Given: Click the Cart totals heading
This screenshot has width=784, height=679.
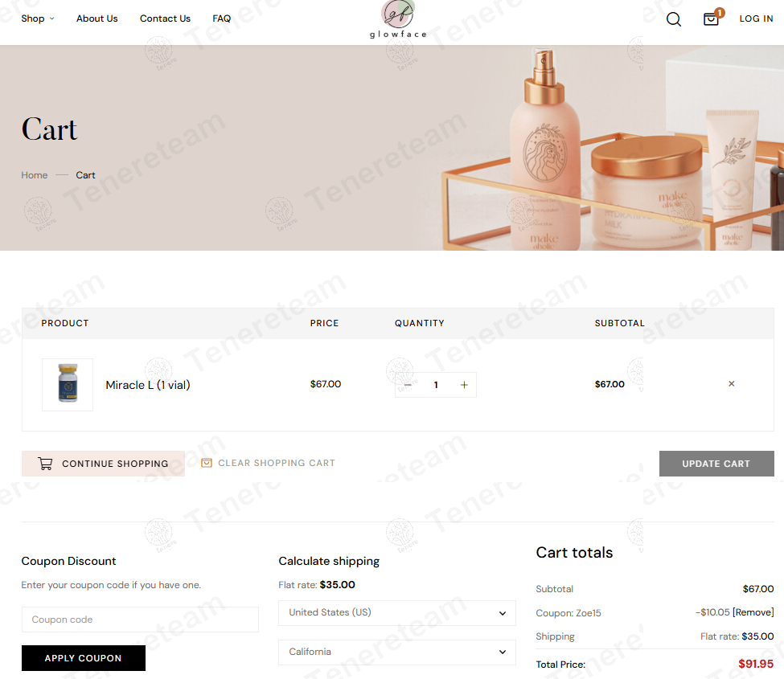Looking at the screenshot, I should (x=574, y=553).
